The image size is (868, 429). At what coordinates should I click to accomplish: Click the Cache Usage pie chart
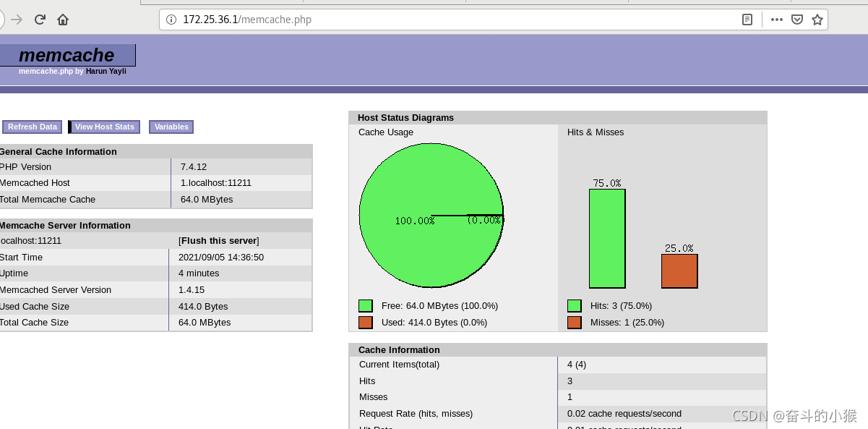click(431, 216)
